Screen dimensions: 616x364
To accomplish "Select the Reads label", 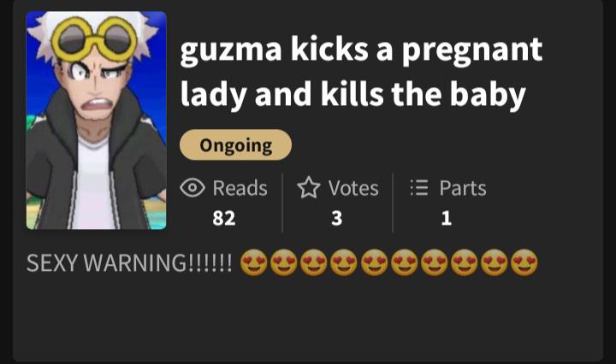I will tap(240, 188).
